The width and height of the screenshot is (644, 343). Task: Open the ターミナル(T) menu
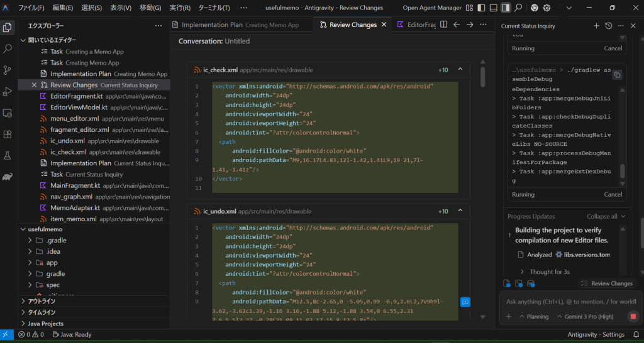pos(213,8)
